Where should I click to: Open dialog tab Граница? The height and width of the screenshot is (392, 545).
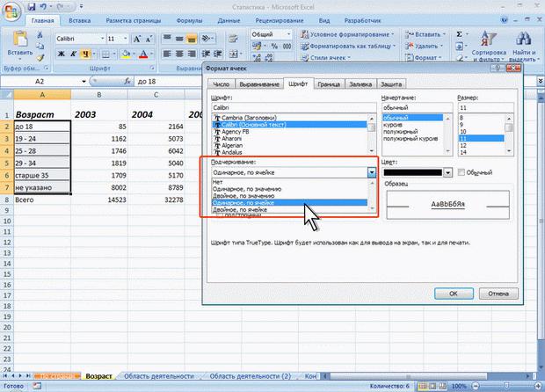(329, 84)
